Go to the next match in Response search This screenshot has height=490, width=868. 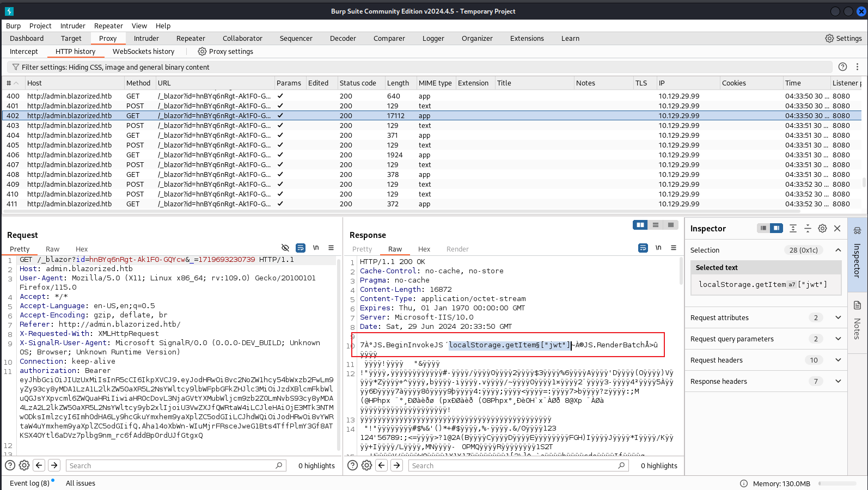(x=396, y=465)
